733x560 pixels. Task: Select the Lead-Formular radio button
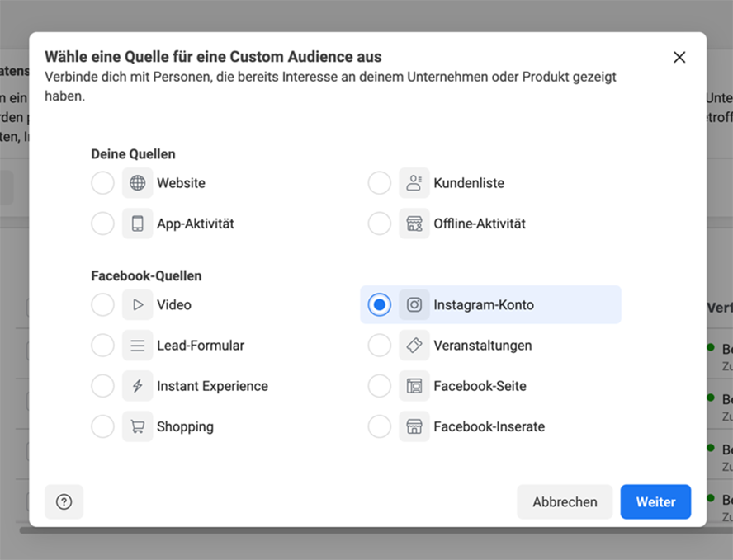click(x=103, y=346)
